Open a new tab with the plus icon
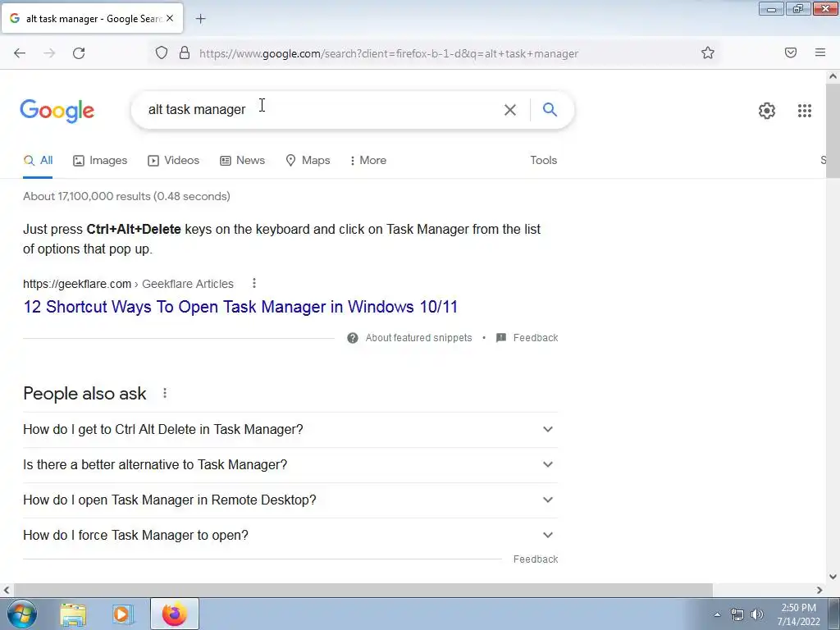The image size is (840, 630). (x=200, y=19)
